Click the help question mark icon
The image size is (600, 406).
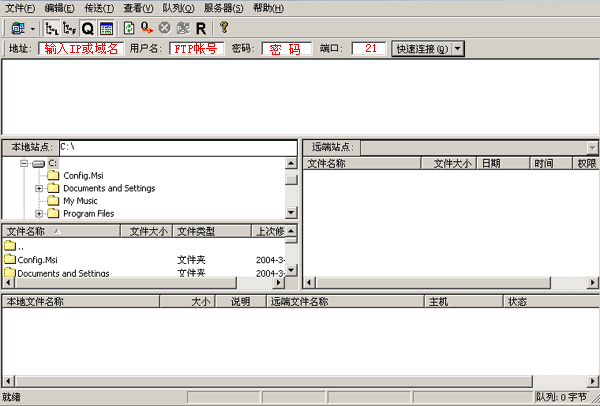224,28
